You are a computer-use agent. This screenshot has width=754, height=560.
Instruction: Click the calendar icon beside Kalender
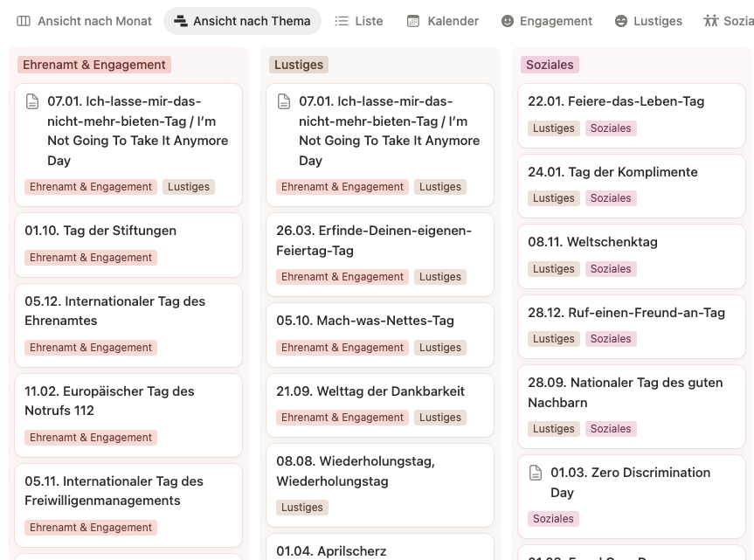click(x=413, y=21)
